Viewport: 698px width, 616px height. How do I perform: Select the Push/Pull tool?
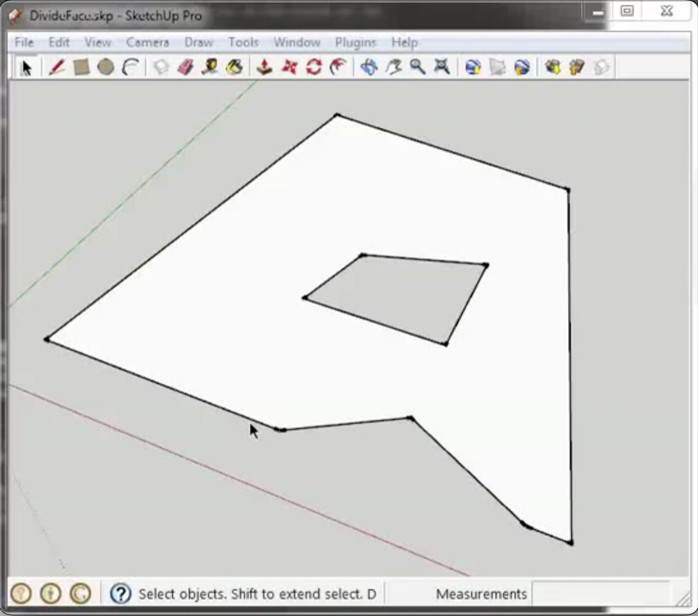point(264,67)
